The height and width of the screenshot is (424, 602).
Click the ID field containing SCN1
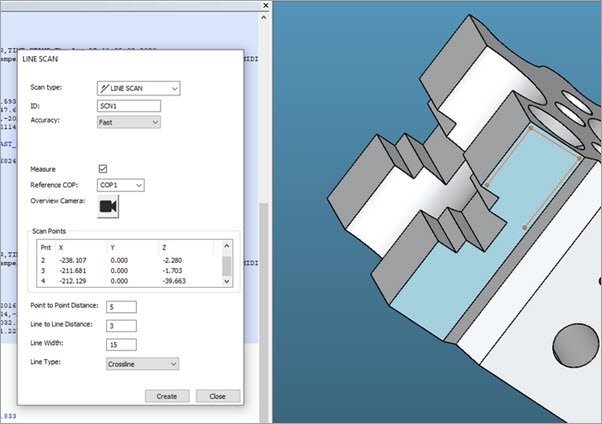click(x=128, y=105)
